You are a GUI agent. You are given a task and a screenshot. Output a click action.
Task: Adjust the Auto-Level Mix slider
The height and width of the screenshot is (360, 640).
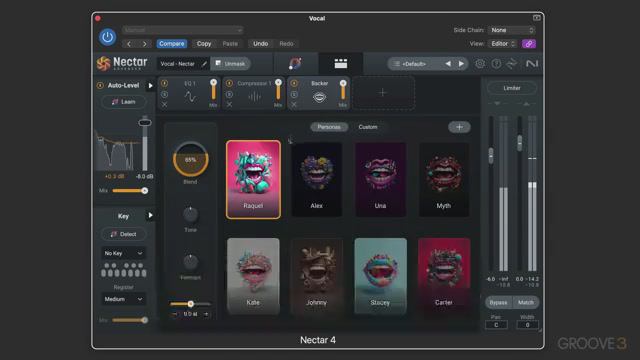130,191
